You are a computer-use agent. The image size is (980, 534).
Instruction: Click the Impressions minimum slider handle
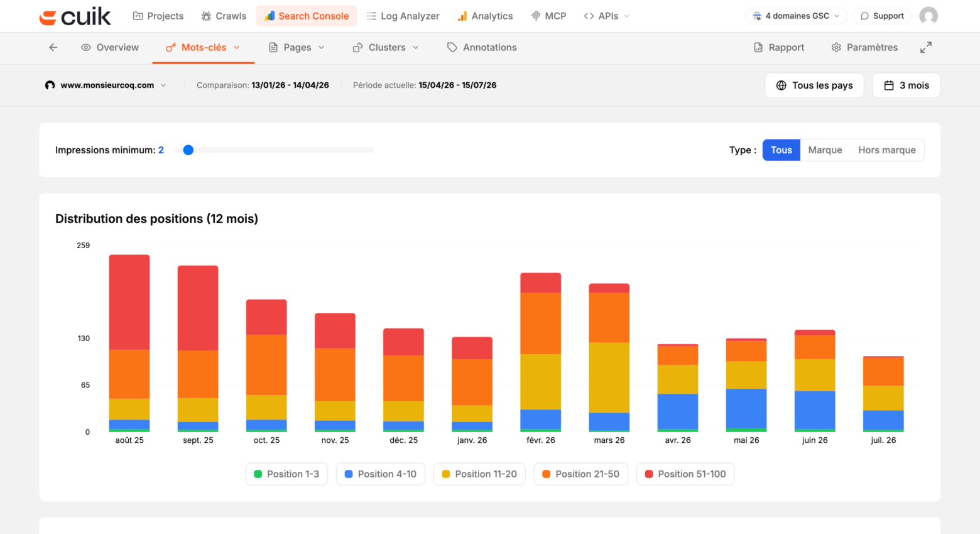[x=188, y=150]
